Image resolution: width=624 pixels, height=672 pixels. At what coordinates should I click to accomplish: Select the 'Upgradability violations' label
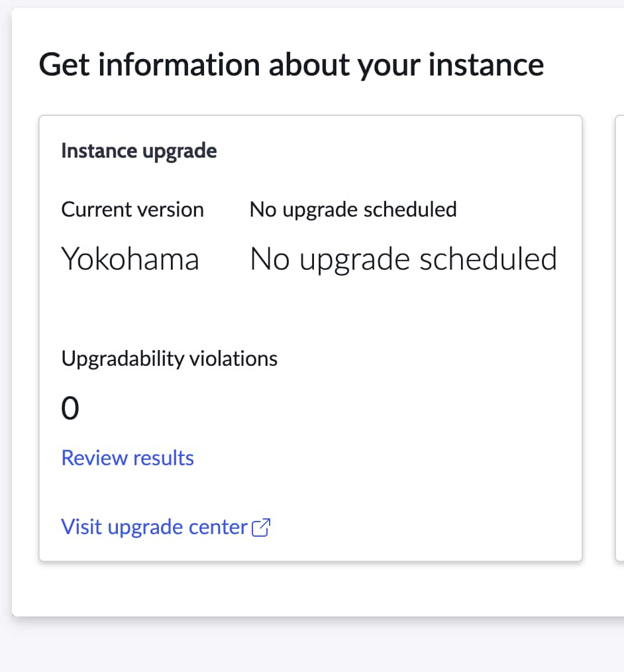(x=169, y=359)
